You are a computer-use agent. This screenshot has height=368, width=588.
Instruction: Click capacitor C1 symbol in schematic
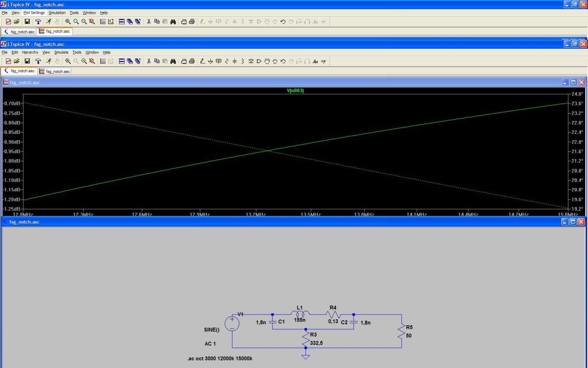pyautogui.click(x=272, y=322)
